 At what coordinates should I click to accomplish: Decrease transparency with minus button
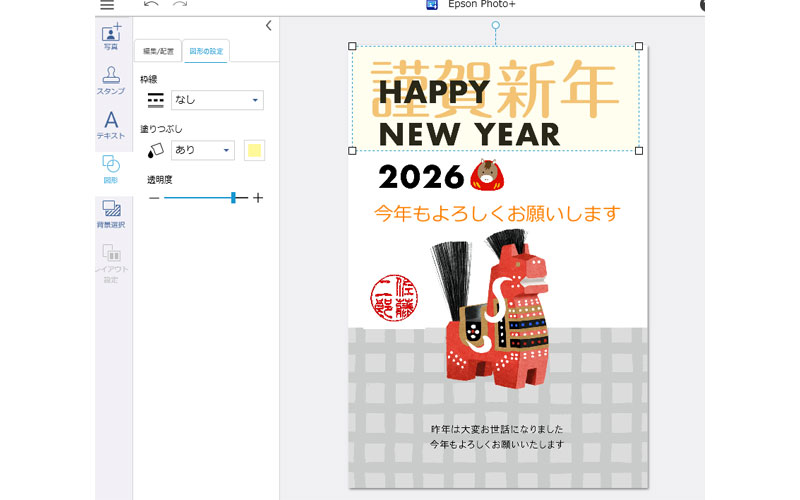point(154,198)
